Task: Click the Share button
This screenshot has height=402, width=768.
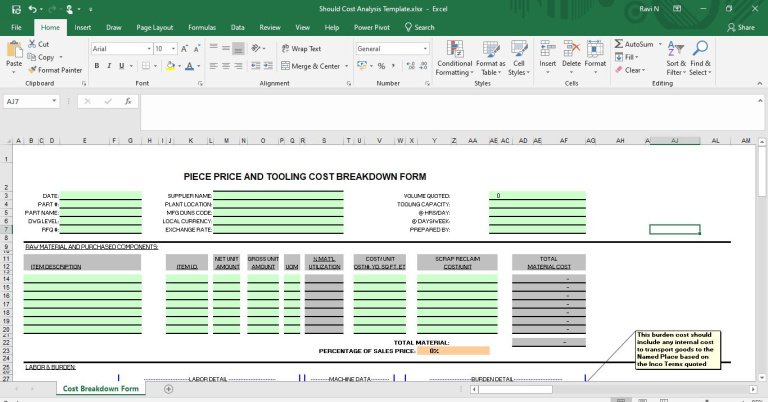Action: pos(741,27)
